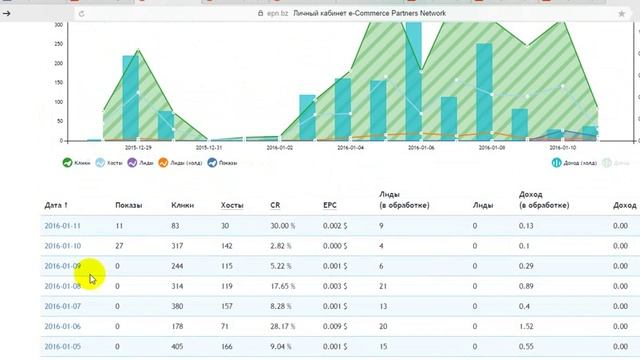The width and height of the screenshot is (640, 360).
Task: Open the 2016-01-06 date link
Action: (62, 327)
